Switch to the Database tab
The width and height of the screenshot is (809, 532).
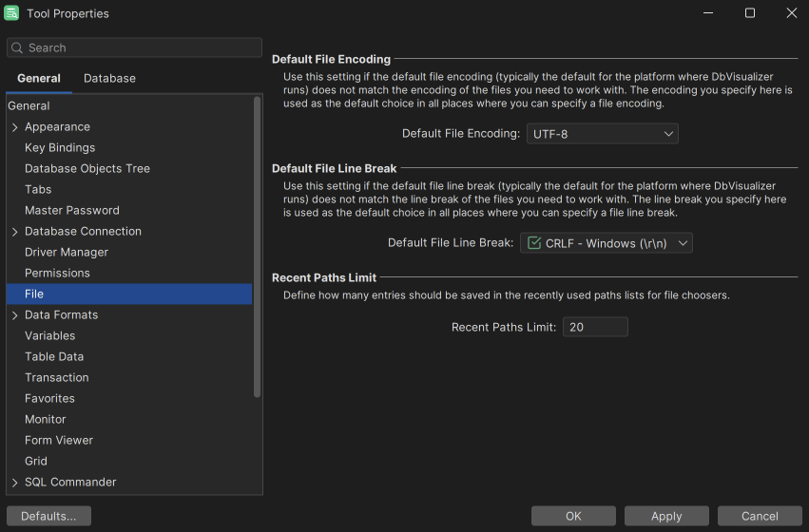coord(109,78)
